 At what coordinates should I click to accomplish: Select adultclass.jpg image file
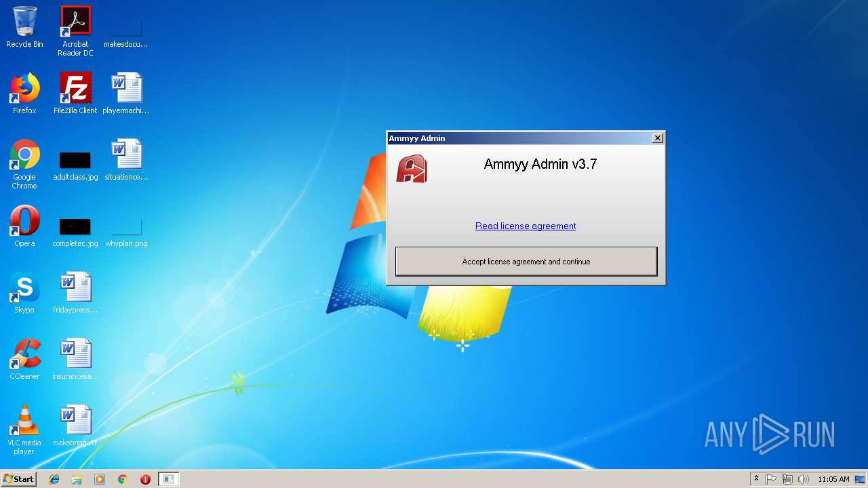pyautogui.click(x=75, y=165)
